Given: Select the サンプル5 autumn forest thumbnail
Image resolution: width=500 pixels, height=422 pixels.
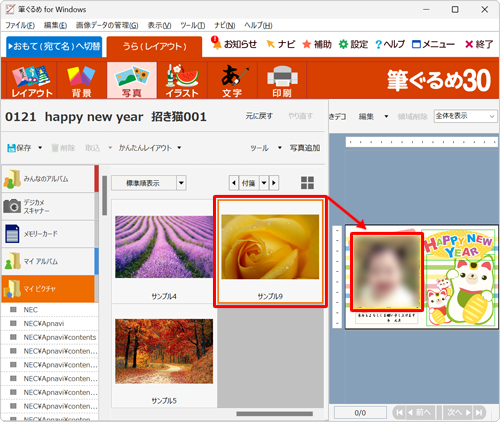Looking at the screenshot, I should [164, 356].
